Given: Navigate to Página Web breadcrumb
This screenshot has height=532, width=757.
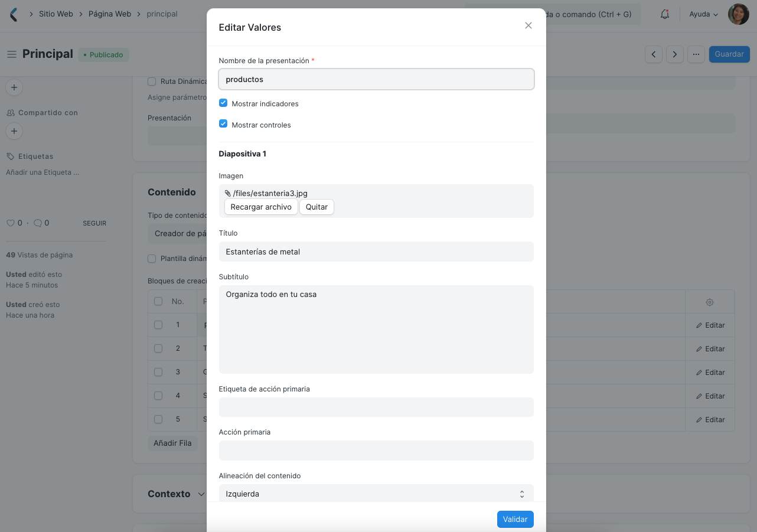Looking at the screenshot, I should tap(109, 14).
